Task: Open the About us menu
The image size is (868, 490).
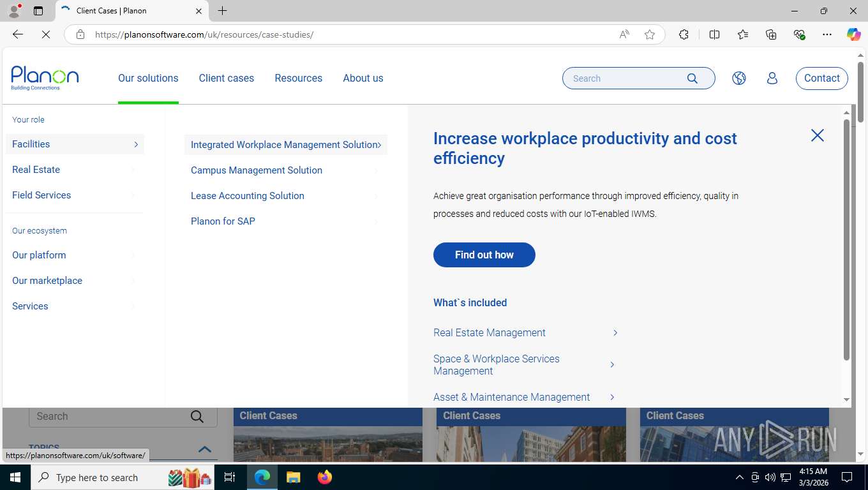Action: coord(363,78)
